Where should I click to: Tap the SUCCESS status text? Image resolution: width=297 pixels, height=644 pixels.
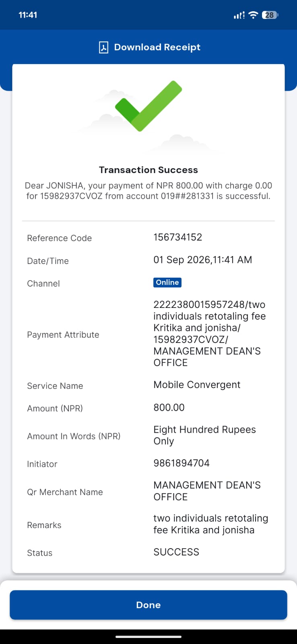(176, 552)
